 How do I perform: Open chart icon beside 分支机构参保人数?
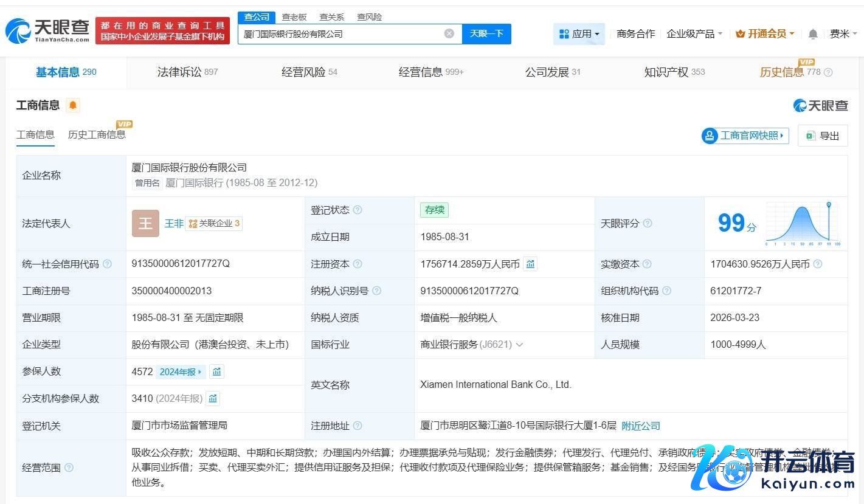213,398
